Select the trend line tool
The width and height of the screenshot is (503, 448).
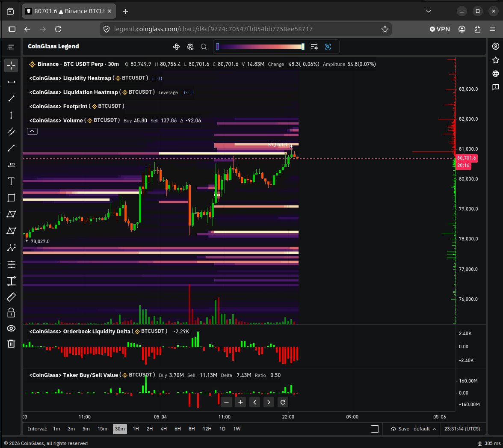11,98
